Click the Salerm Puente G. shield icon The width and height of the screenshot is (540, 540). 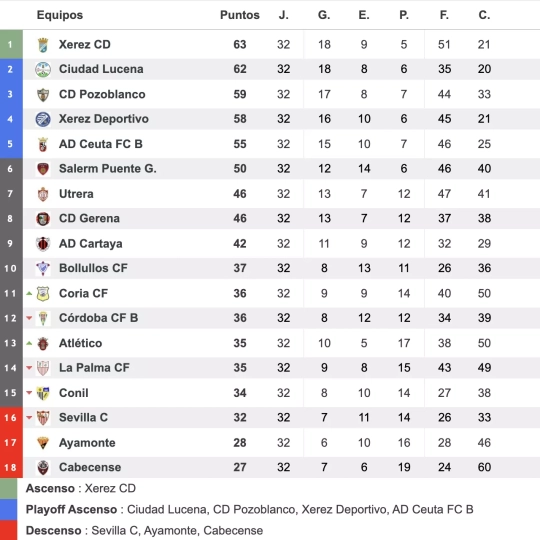[x=43, y=169]
